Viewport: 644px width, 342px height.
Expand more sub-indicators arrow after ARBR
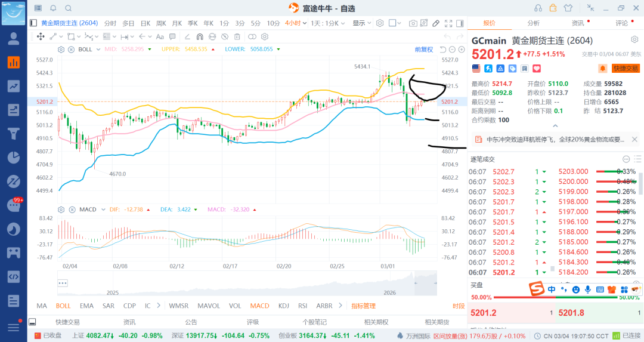(x=340, y=306)
